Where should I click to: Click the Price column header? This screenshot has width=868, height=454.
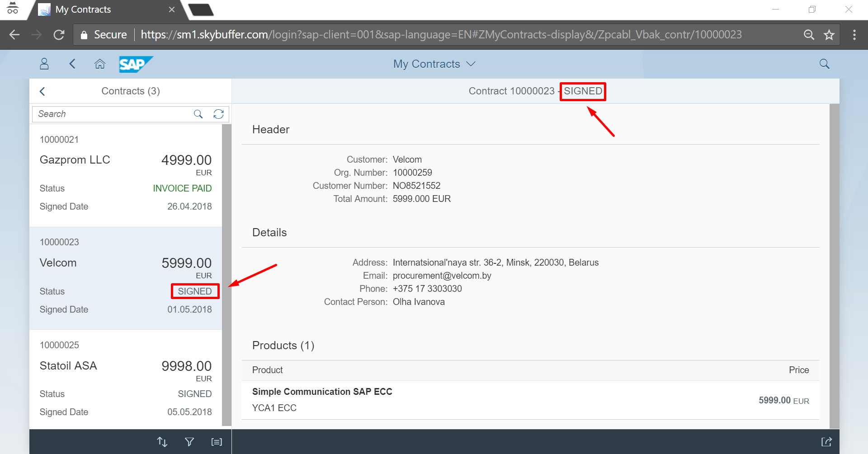point(799,370)
